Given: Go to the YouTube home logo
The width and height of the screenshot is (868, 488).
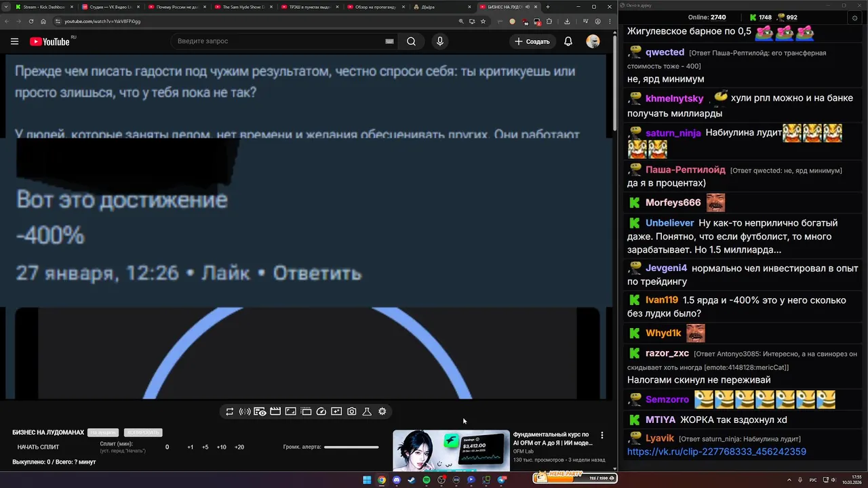Looking at the screenshot, I should click(50, 41).
